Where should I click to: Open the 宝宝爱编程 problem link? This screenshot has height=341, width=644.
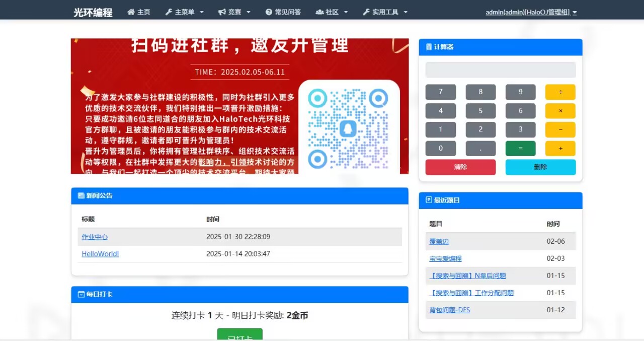(x=445, y=258)
